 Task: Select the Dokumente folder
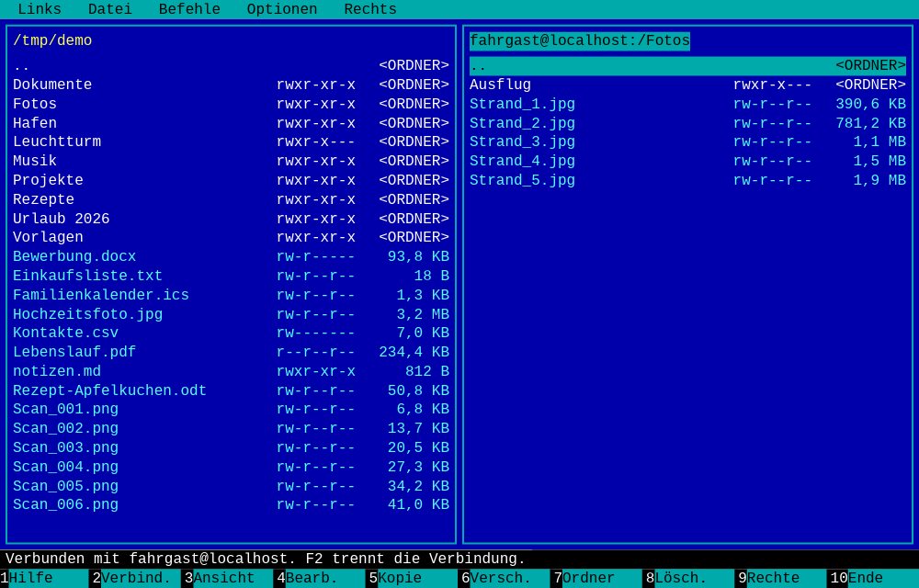[x=231, y=85]
